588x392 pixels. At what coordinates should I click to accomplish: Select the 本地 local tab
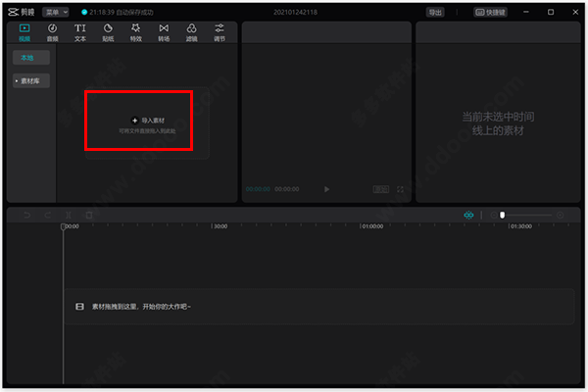(x=31, y=58)
